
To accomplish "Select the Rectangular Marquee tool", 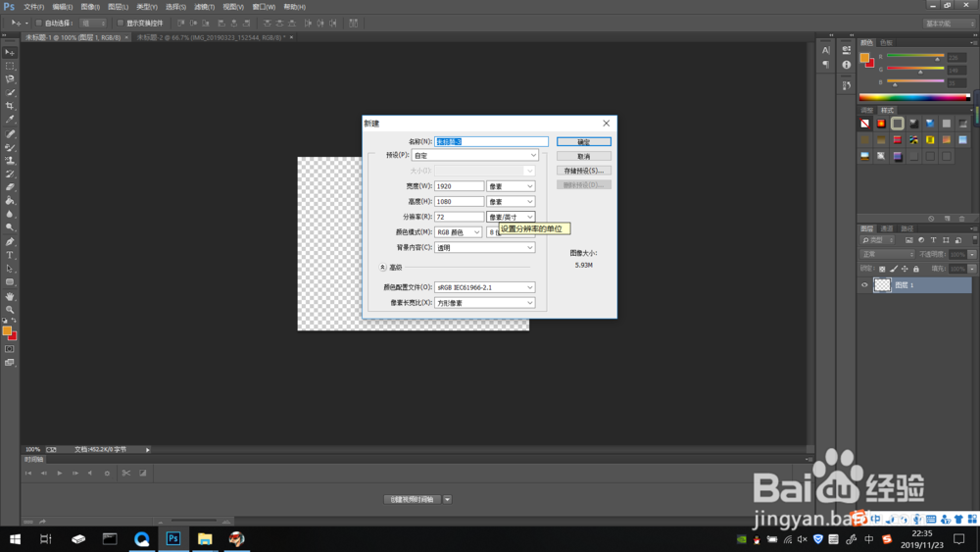I will [10, 66].
